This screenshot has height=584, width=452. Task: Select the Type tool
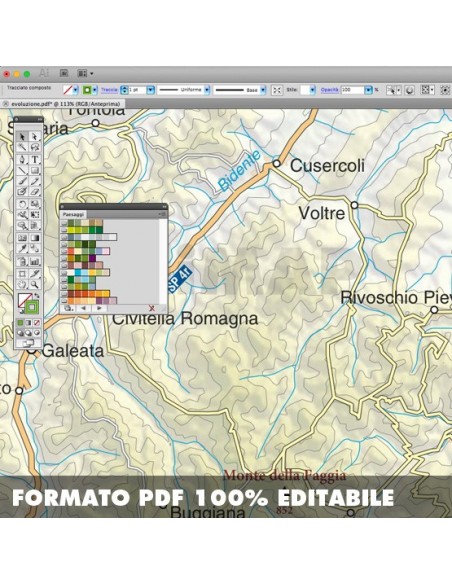click(35, 159)
